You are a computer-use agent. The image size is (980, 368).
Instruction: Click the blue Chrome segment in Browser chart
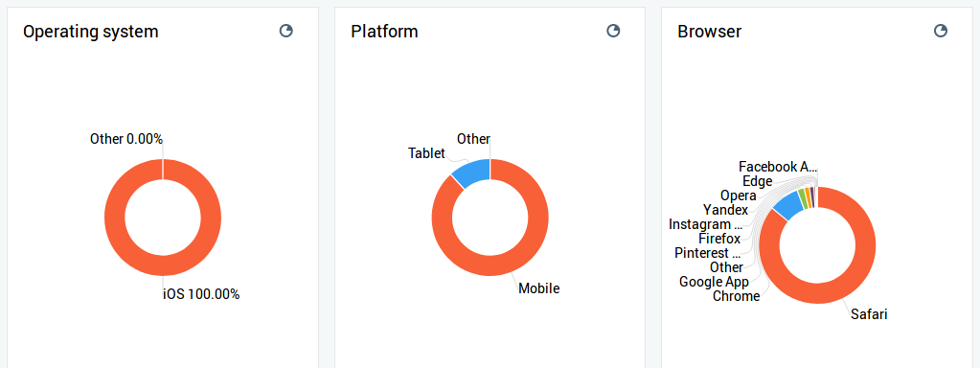(786, 205)
